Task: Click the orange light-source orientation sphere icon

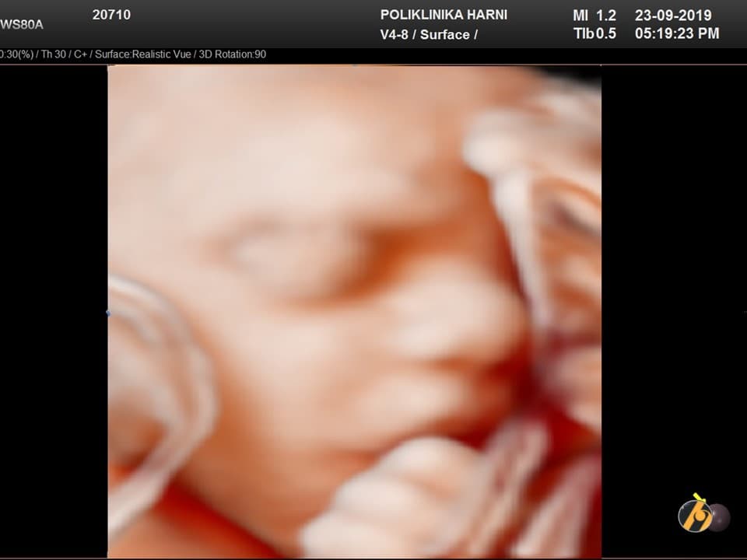Action: 695,516
